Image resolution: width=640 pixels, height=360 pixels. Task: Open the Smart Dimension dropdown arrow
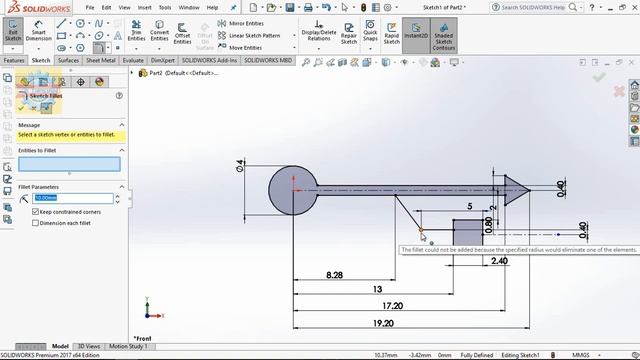[38, 49]
